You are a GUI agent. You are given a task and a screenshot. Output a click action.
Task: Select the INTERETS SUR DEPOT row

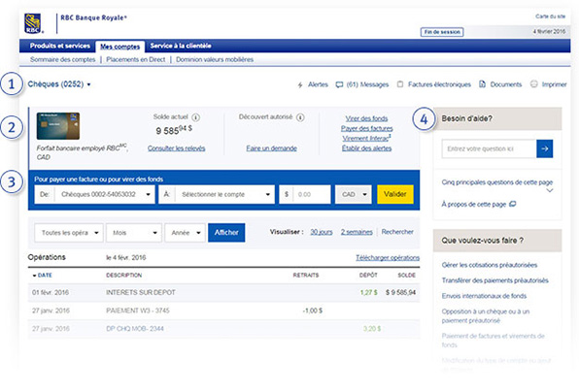click(x=223, y=292)
